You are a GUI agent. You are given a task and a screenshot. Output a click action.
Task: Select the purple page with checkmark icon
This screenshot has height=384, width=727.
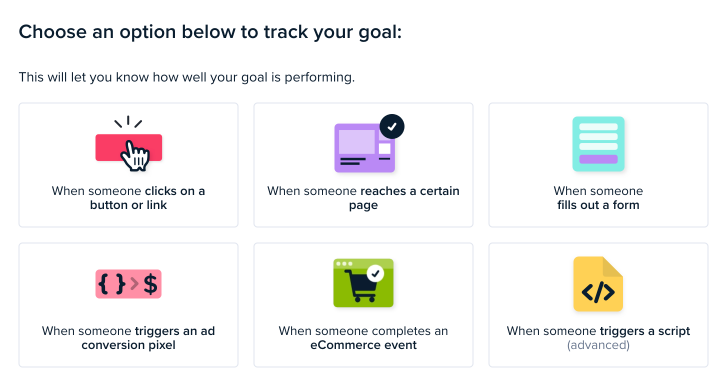369,144
